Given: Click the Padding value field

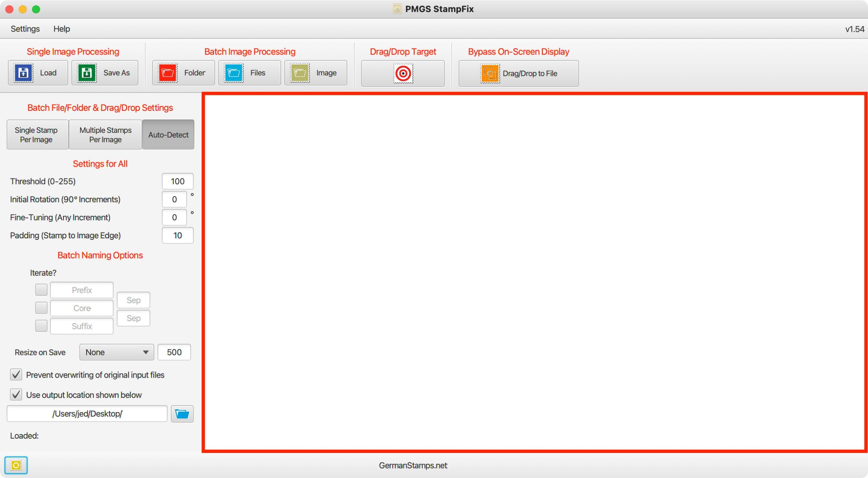Looking at the screenshot, I should click(x=178, y=235).
